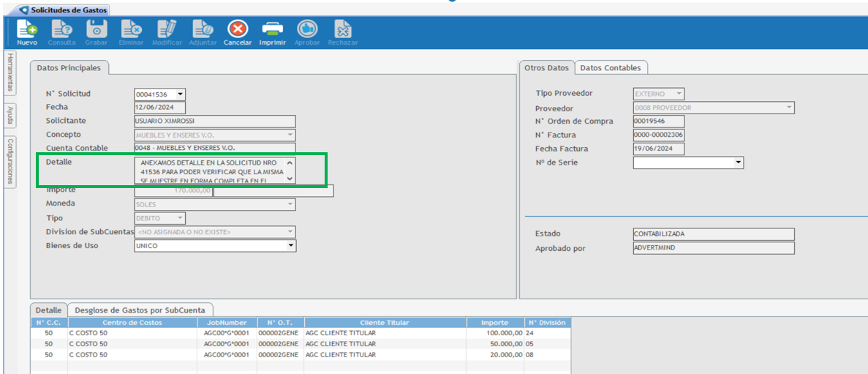
Task: Click the Detalle scroll up arrow
Action: click(290, 163)
